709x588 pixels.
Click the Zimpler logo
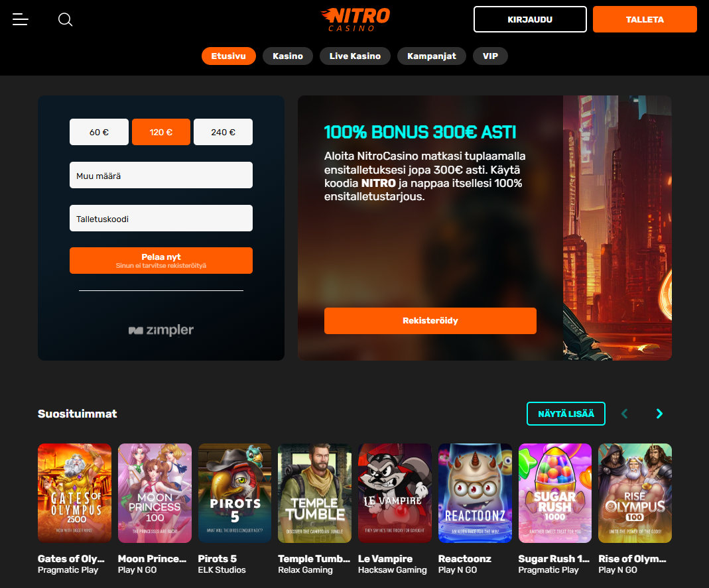point(161,330)
